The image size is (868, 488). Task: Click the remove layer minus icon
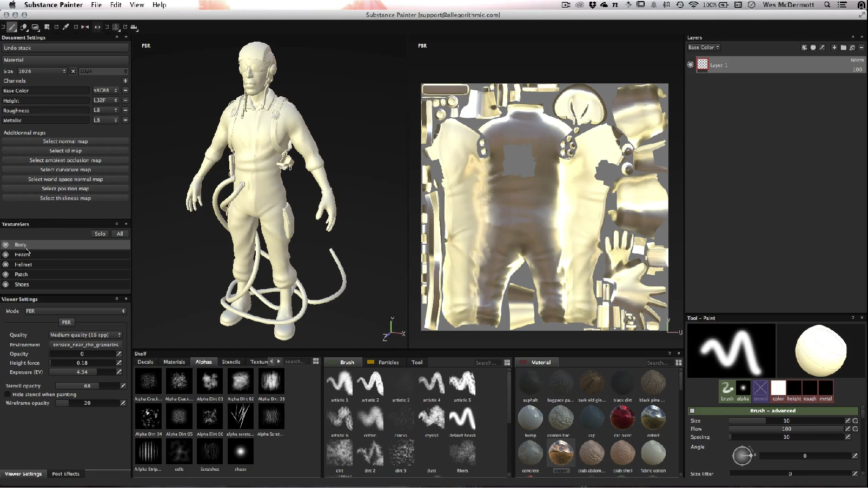coord(862,48)
